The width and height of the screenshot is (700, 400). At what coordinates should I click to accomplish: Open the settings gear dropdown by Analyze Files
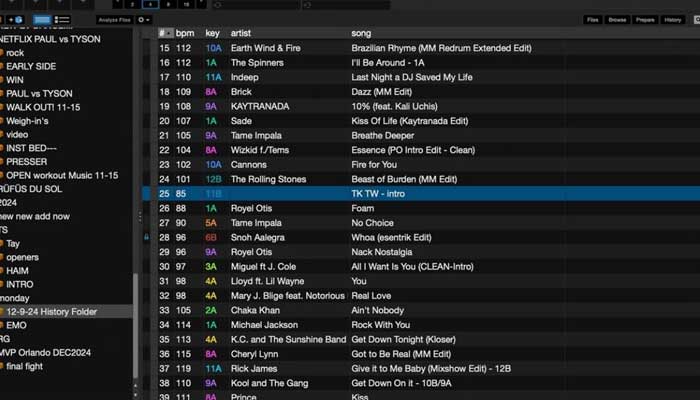point(144,19)
